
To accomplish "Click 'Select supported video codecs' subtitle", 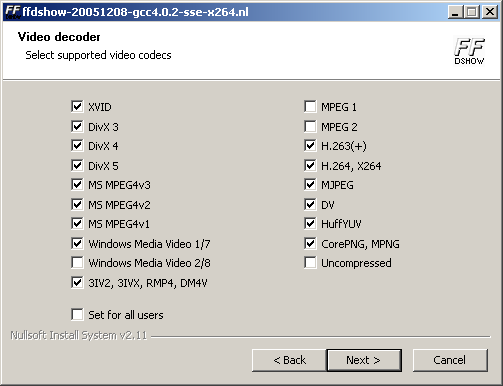I will point(98,55).
